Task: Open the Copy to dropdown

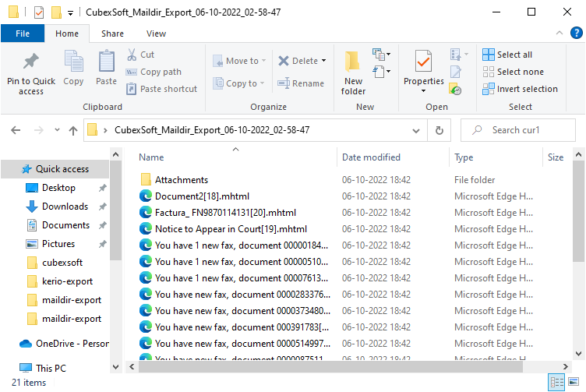Action: click(x=238, y=83)
